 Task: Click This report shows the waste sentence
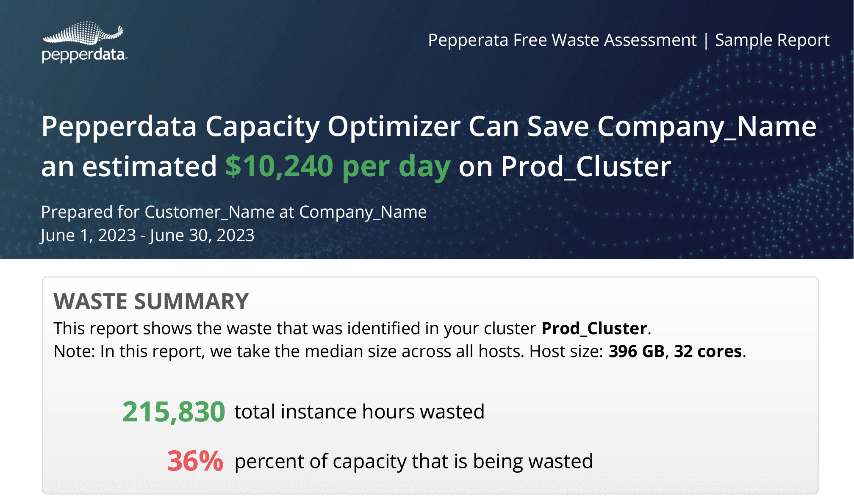coord(352,329)
